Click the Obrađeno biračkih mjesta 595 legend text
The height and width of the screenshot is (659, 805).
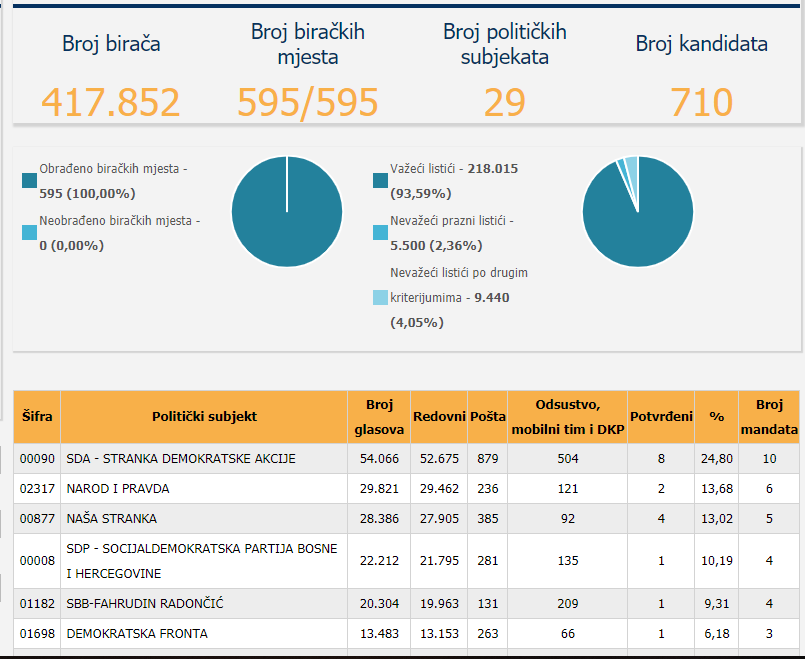[113, 181]
